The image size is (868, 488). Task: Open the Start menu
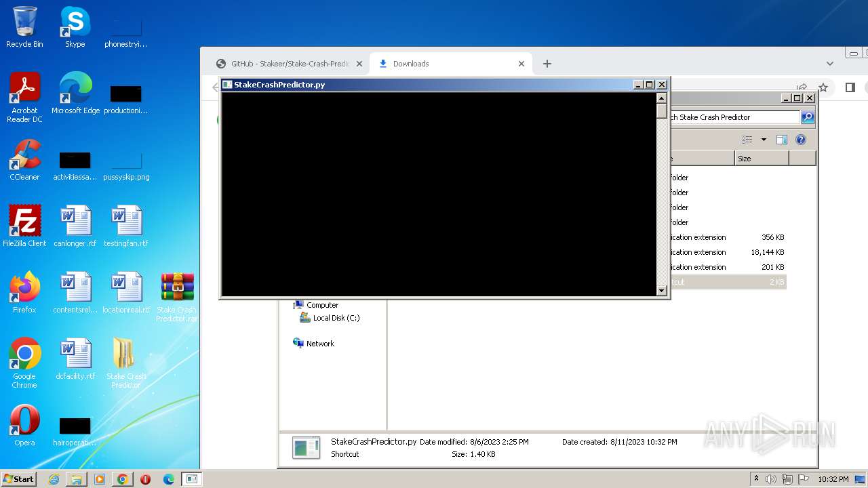(18, 479)
